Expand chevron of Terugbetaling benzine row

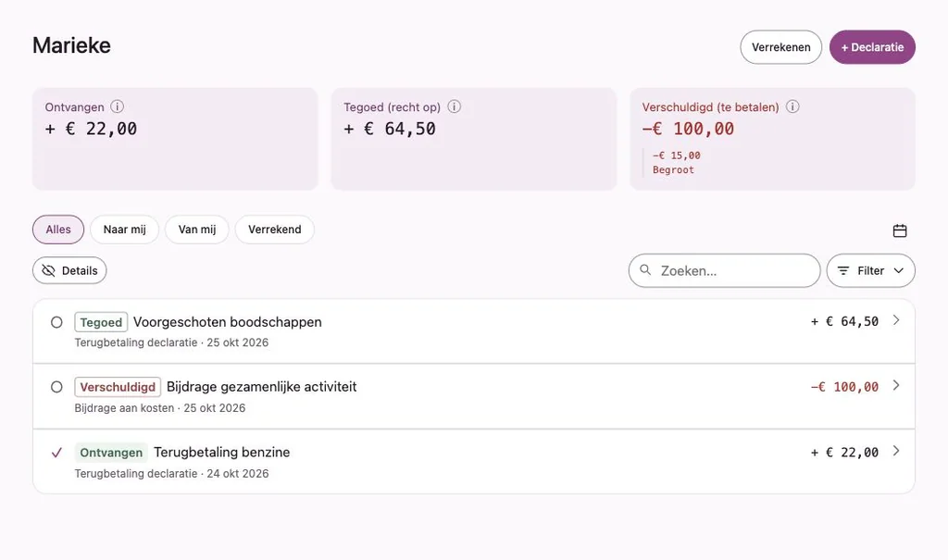896,451
